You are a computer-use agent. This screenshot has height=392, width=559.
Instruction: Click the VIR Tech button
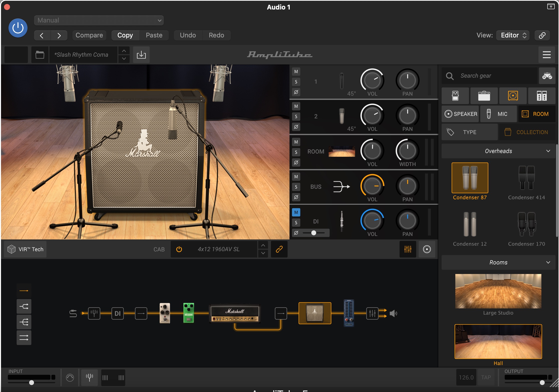25,249
